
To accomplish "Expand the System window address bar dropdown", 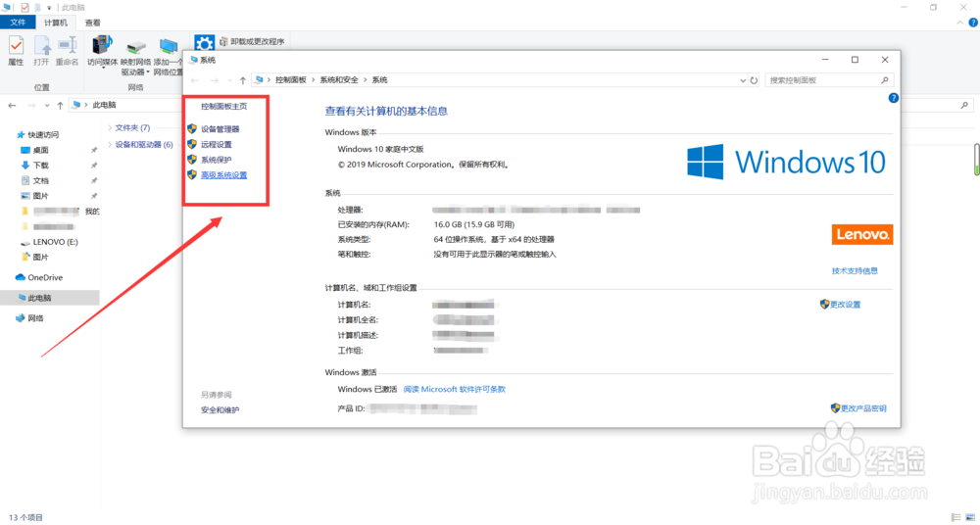I will (743, 80).
